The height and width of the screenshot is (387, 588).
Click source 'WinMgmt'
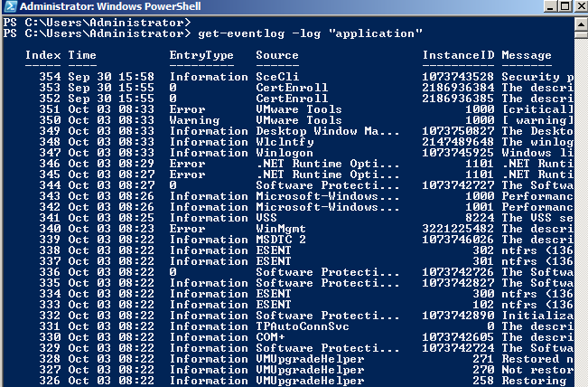tap(281, 229)
